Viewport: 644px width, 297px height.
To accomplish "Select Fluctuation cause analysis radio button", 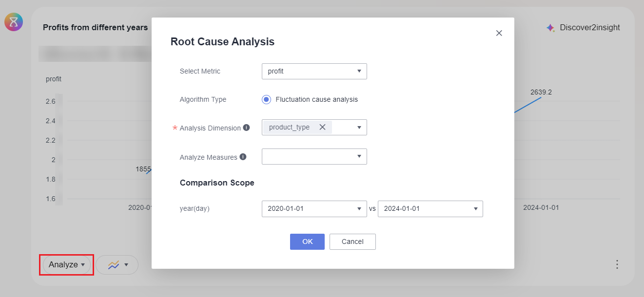I will point(266,99).
